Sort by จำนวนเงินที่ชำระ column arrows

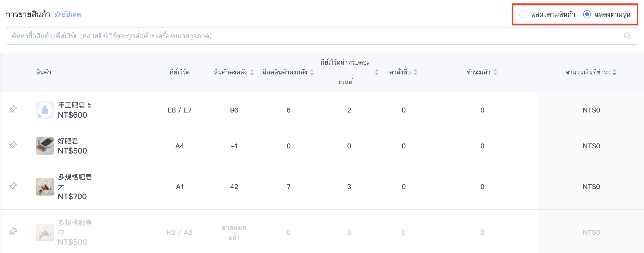point(614,72)
